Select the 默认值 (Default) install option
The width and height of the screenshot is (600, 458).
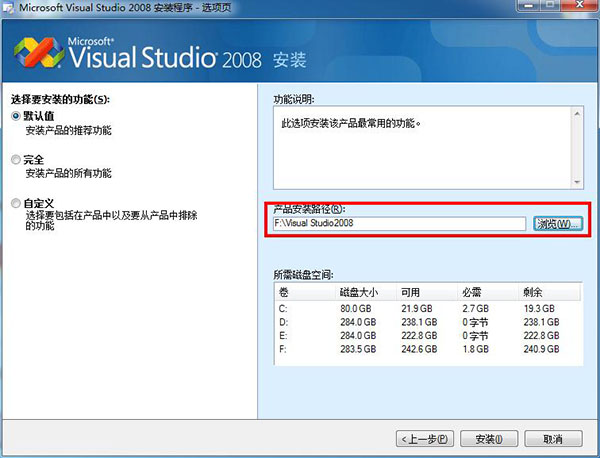point(15,116)
